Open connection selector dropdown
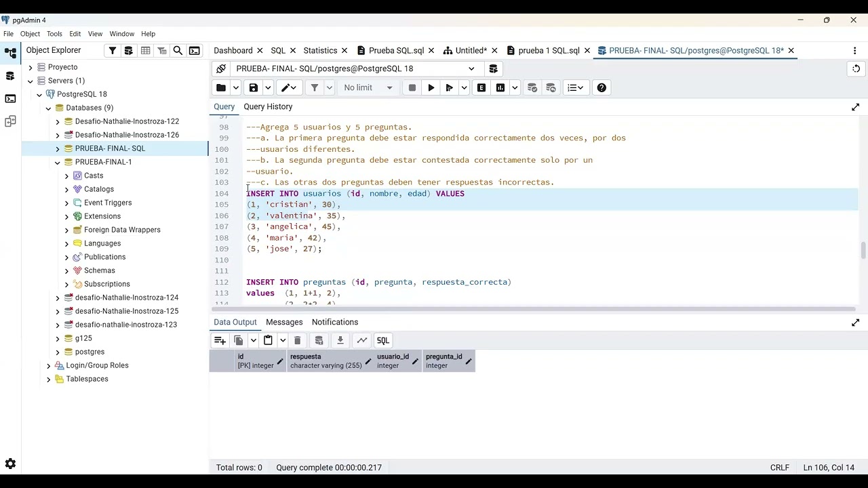This screenshot has height=488, width=868. [x=471, y=68]
